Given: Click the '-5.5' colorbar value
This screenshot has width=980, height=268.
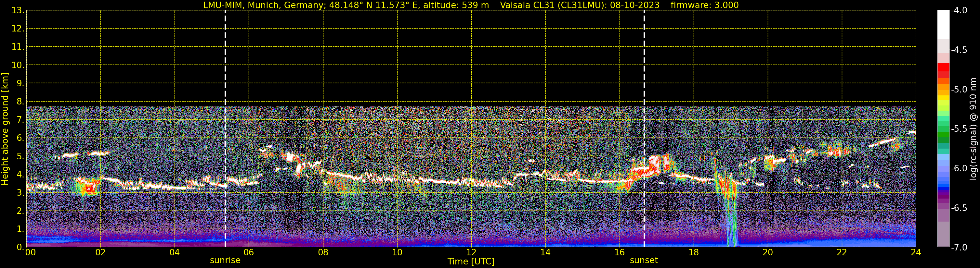Looking at the screenshot, I should [959, 129].
